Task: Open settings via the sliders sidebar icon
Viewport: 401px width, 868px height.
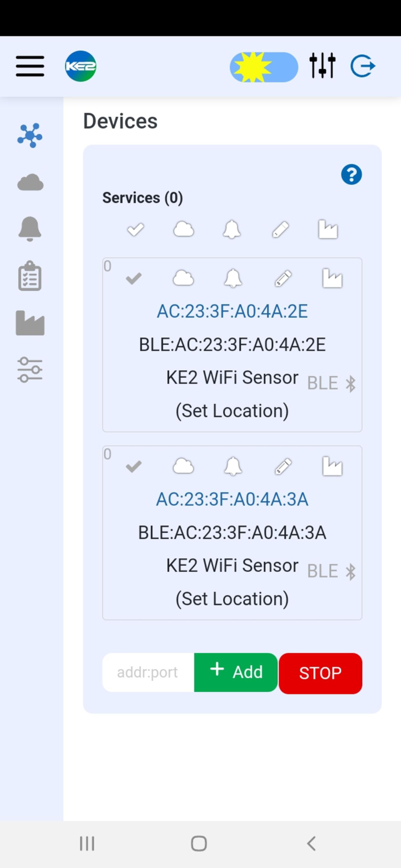Action: (x=30, y=370)
